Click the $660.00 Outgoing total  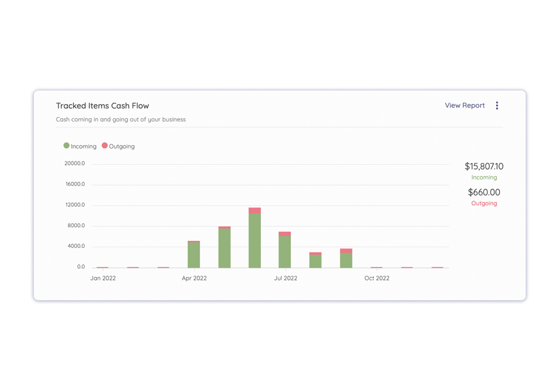(484, 192)
